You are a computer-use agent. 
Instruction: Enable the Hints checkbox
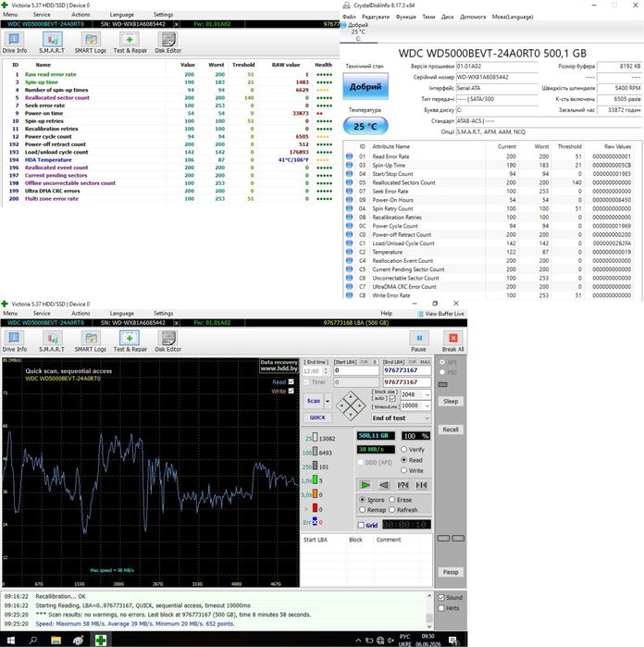click(441, 608)
